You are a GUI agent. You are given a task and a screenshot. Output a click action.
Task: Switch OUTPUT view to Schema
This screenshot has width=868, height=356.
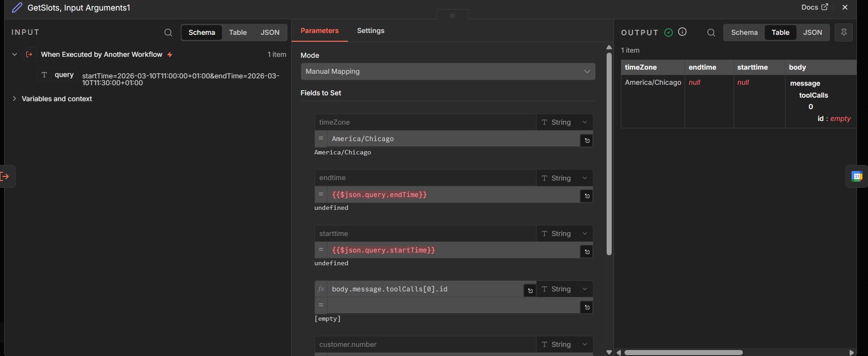click(744, 33)
